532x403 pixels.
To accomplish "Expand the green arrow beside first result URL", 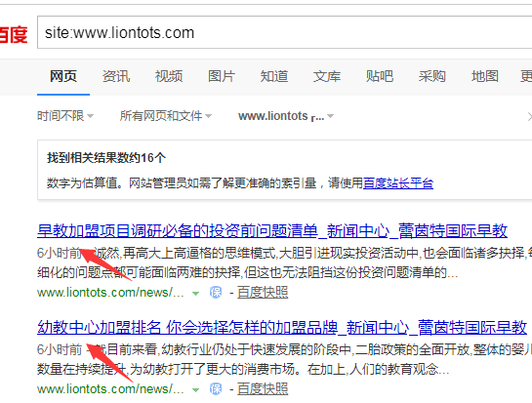I will [195, 294].
